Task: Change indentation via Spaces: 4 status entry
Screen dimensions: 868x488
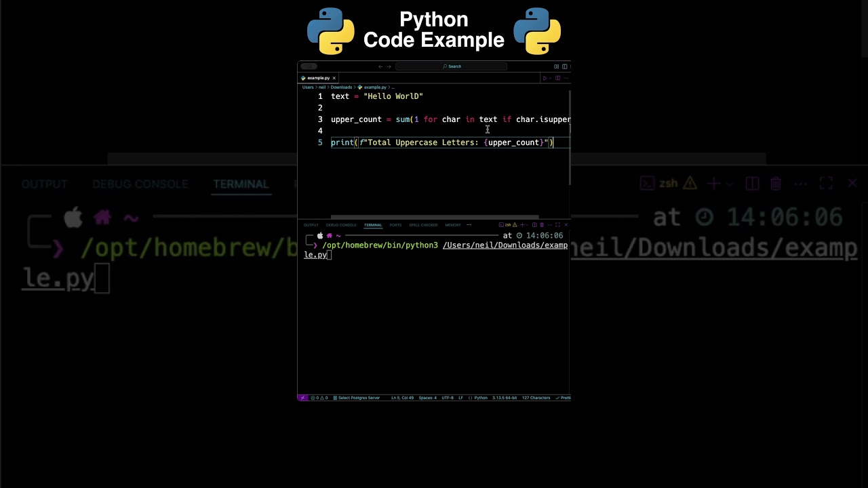Action: pyautogui.click(x=428, y=398)
